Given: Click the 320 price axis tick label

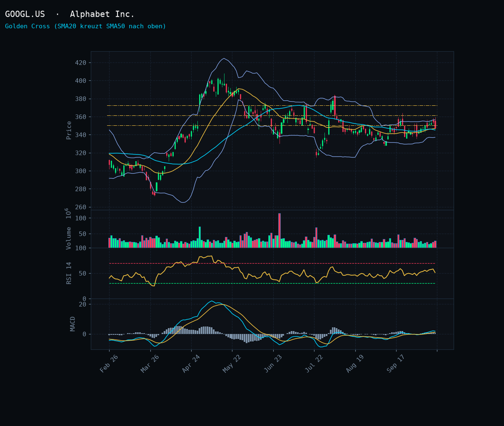Looking at the screenshot, I should click(x=80, y=153).
